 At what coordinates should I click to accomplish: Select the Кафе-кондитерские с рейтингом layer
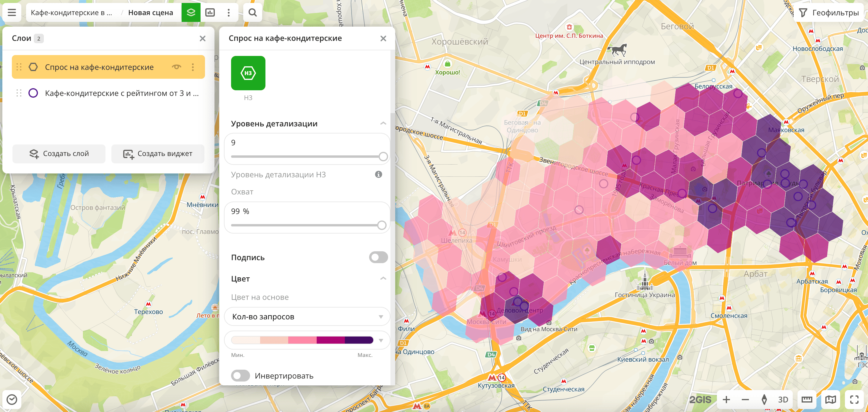click(121, 93)
